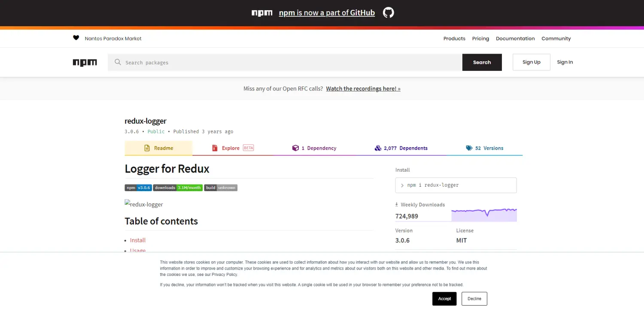This screenshot has height=309, width=644.
Task: Click the GitHub octocat icon in banner
Action: point(389,12)
